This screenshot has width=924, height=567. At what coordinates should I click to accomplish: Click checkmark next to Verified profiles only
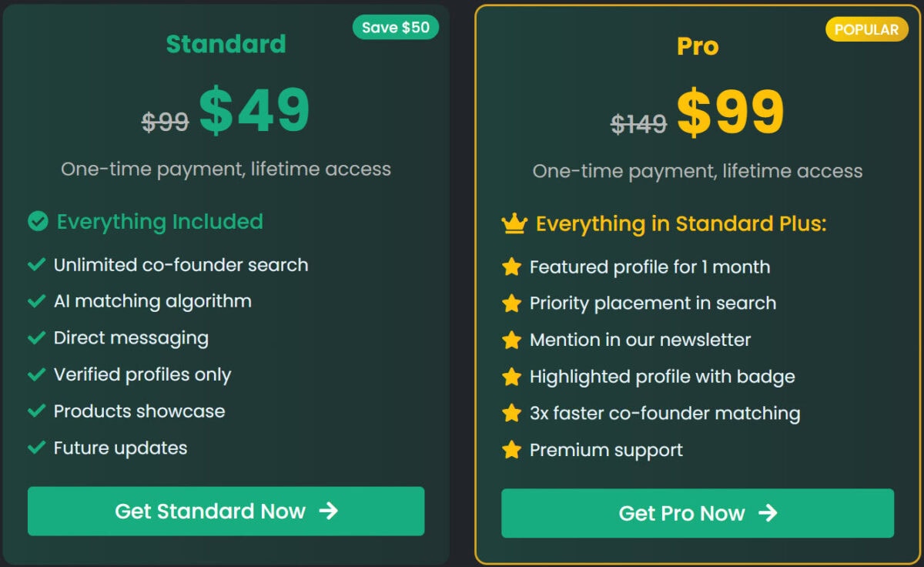36,374
